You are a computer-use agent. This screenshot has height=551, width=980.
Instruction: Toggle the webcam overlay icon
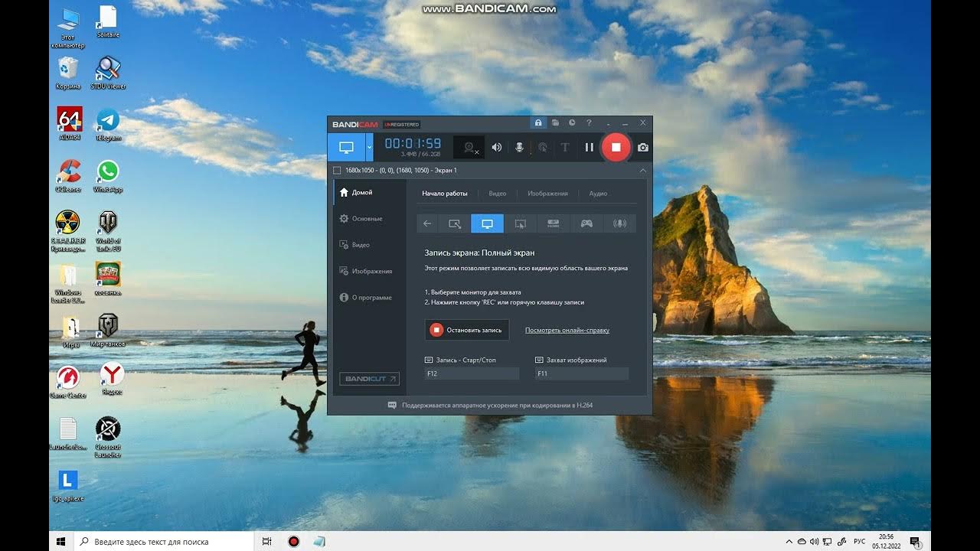[469, 147]
